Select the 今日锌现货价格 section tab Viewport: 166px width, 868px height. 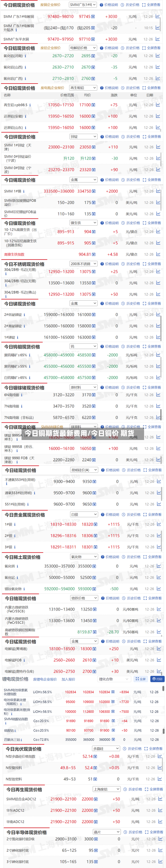[x=20, y=137]
